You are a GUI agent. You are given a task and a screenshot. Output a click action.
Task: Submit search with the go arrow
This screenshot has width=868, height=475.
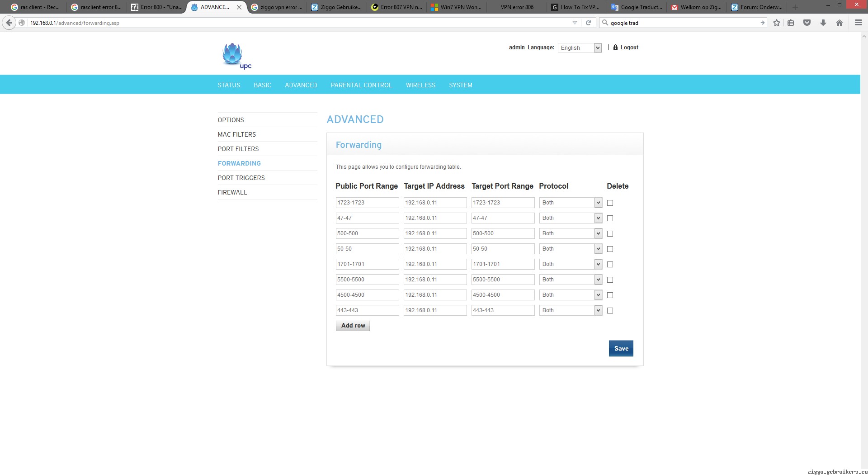[x=762, y=23]
